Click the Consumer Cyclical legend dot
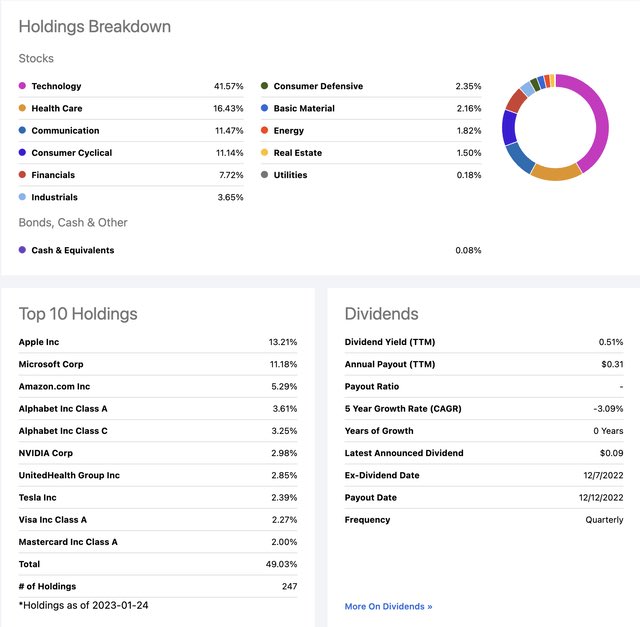640x627 pixels. (22, 152)
